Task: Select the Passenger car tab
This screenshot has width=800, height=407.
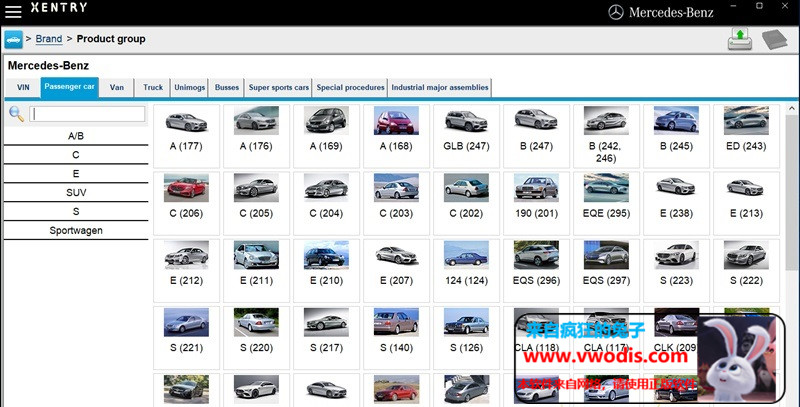Action: click(x=69, y=87)
